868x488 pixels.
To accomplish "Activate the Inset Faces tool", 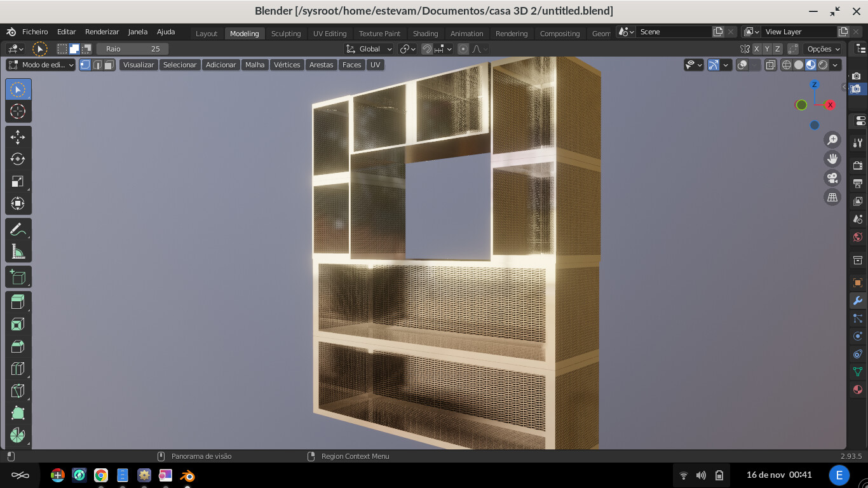I will (18, 323).
